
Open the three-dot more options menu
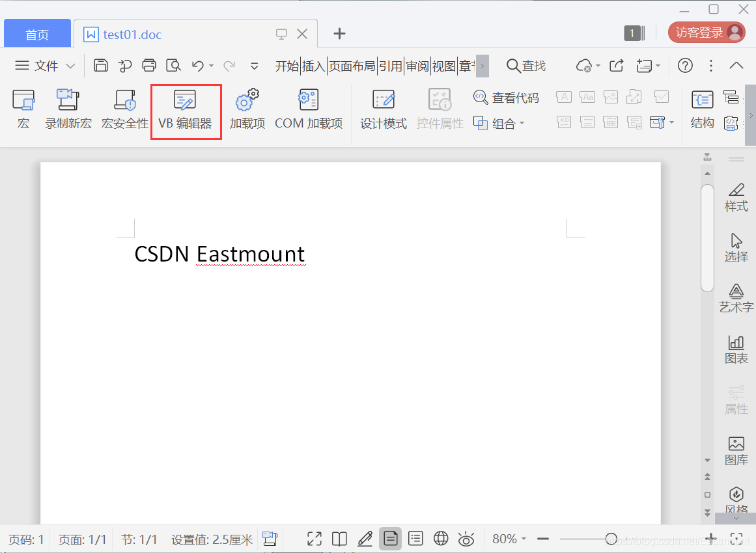tap(710, 66)
